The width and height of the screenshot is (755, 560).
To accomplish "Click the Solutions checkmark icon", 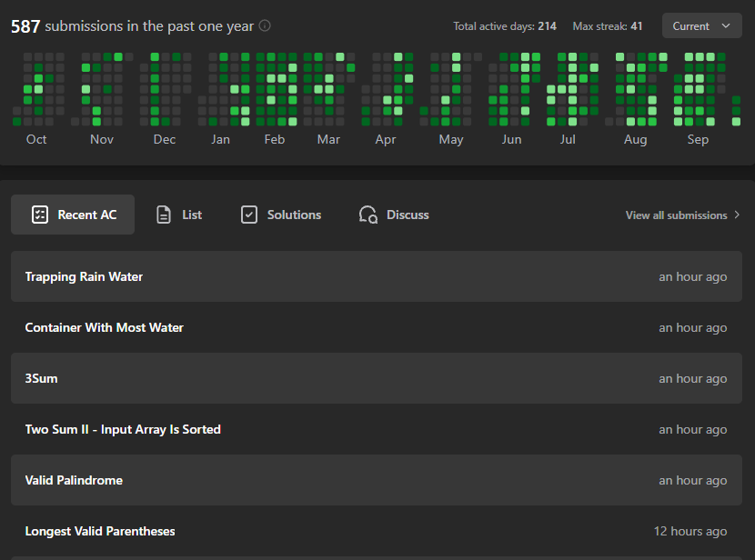I will [249, 215].
